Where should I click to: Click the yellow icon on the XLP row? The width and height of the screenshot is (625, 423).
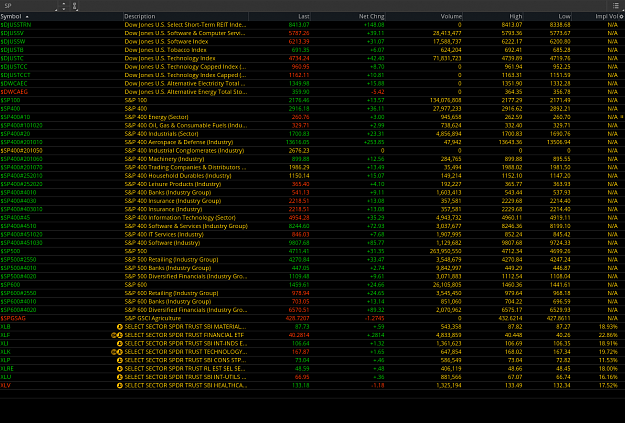pos(120,360)
